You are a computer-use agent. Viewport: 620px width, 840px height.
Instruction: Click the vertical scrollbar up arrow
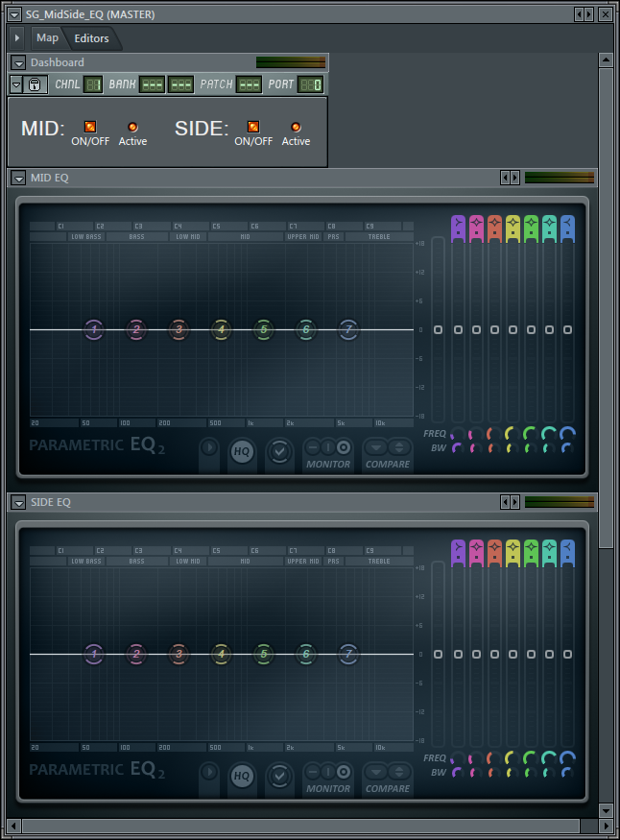(x=606, y=60)
